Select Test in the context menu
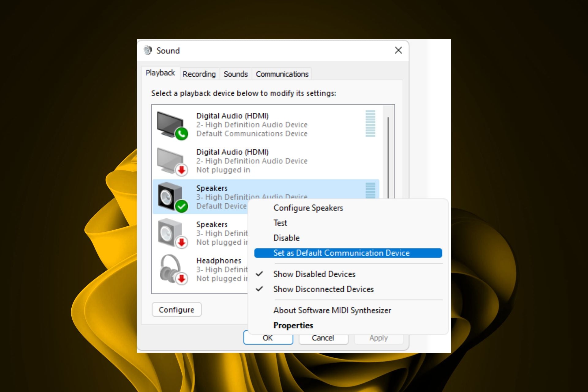 [280, 223]
